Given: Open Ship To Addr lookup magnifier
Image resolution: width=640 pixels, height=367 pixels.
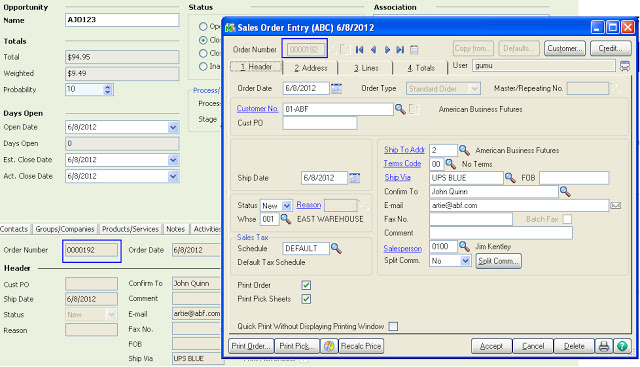Looking at the screenshot, I should [464, 150].
